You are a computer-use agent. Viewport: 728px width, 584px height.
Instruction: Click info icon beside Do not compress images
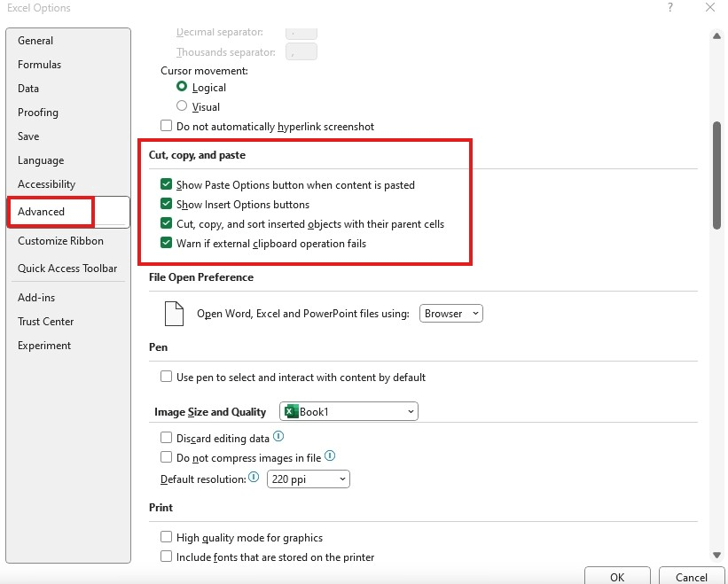point(330,456)
